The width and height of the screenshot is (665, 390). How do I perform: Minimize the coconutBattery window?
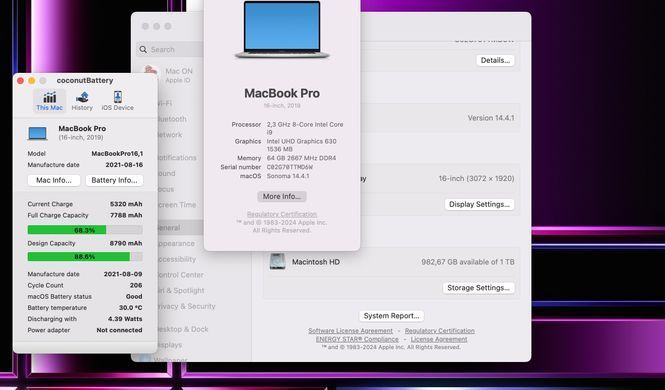[x=32, y=81]
